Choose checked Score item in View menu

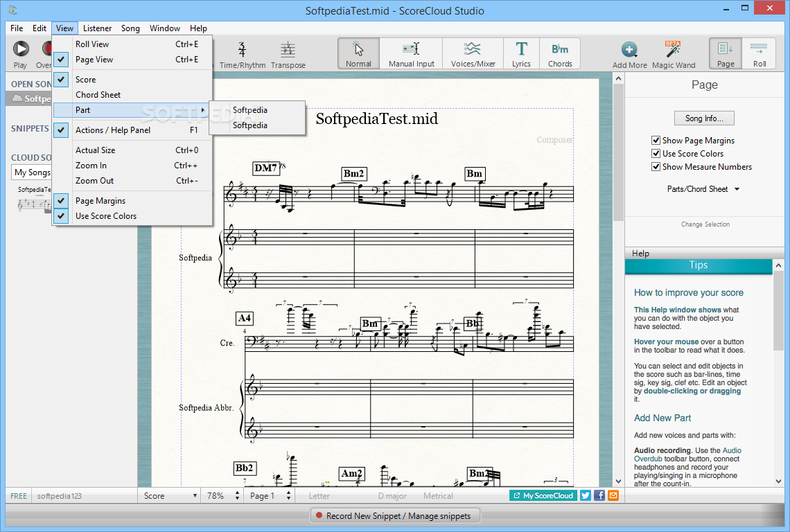[x=132, y=80]
